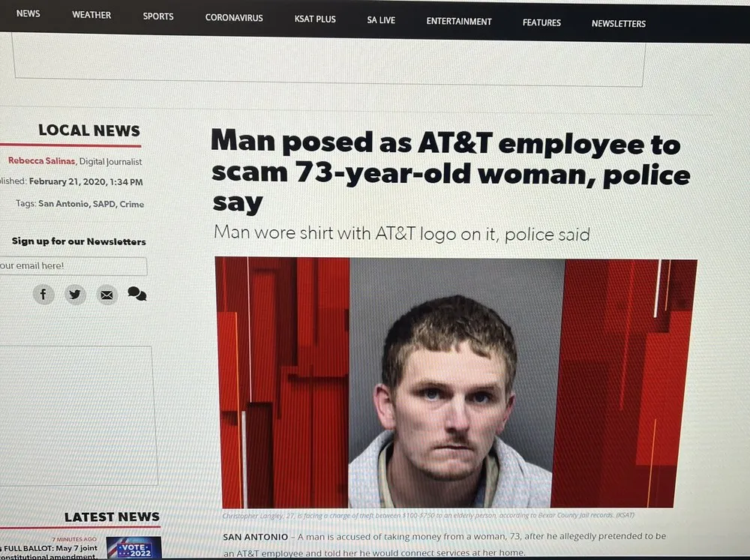Open KSAT PLUS from the navigation bar
750x560 pixels.
click(x=315, y=19)
